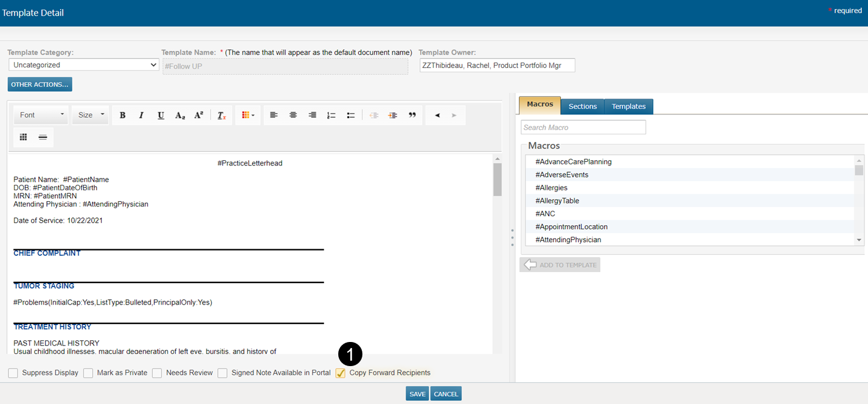
Task: Click the SAVE button
Action: (x=417, y=394)
